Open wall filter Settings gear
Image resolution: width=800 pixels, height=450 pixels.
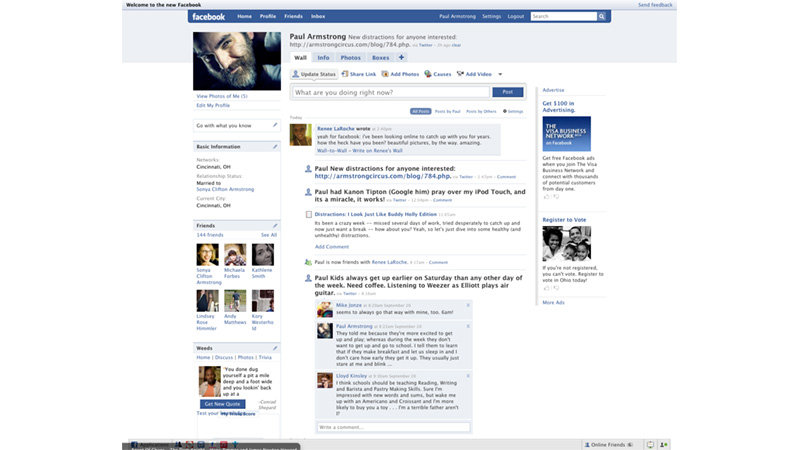[x=513, y=111]
